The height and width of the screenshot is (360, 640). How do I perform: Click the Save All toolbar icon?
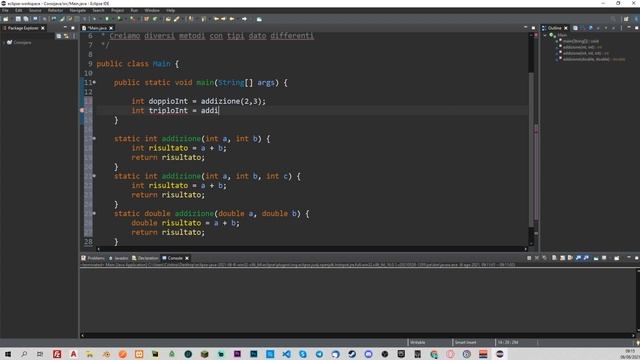click(x=26, y=19)
